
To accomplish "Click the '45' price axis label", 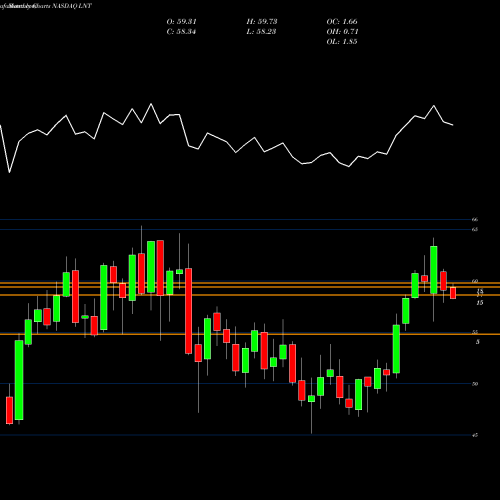I will 475,435.
